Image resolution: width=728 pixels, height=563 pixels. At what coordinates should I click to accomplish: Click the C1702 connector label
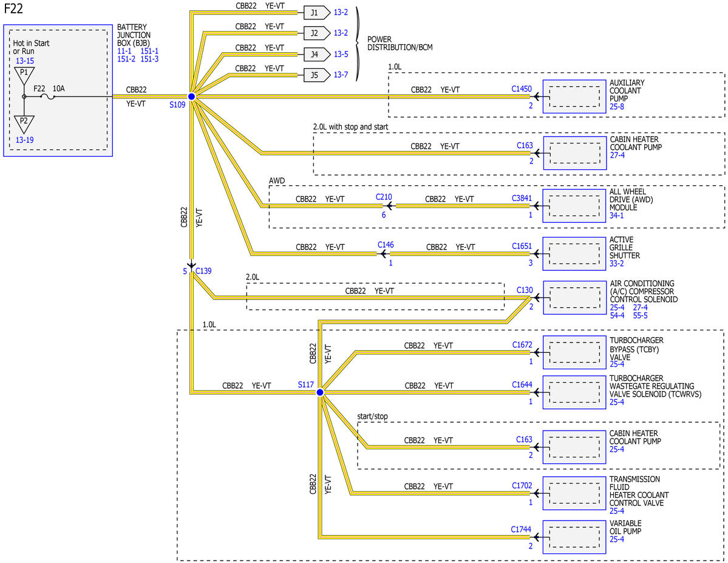click(522, 485)
